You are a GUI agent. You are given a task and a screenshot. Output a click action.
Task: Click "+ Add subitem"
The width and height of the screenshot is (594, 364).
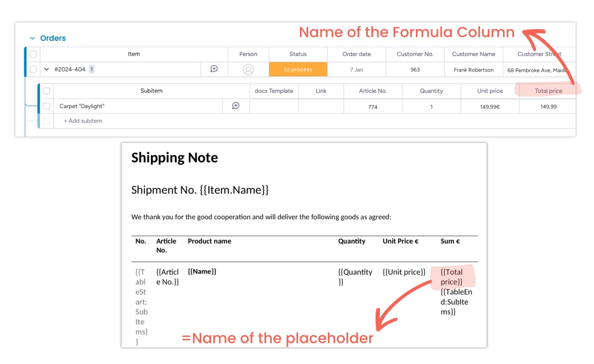[83, 121]
